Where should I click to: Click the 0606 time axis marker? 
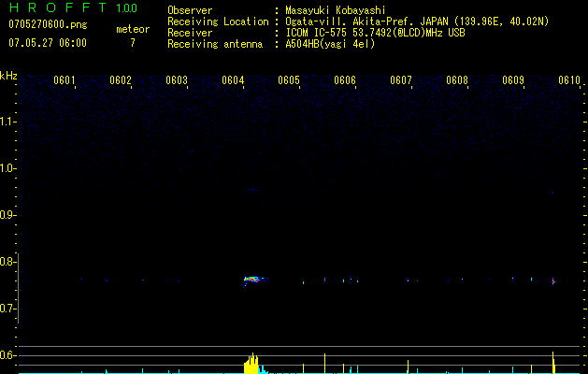coord(345,80)
